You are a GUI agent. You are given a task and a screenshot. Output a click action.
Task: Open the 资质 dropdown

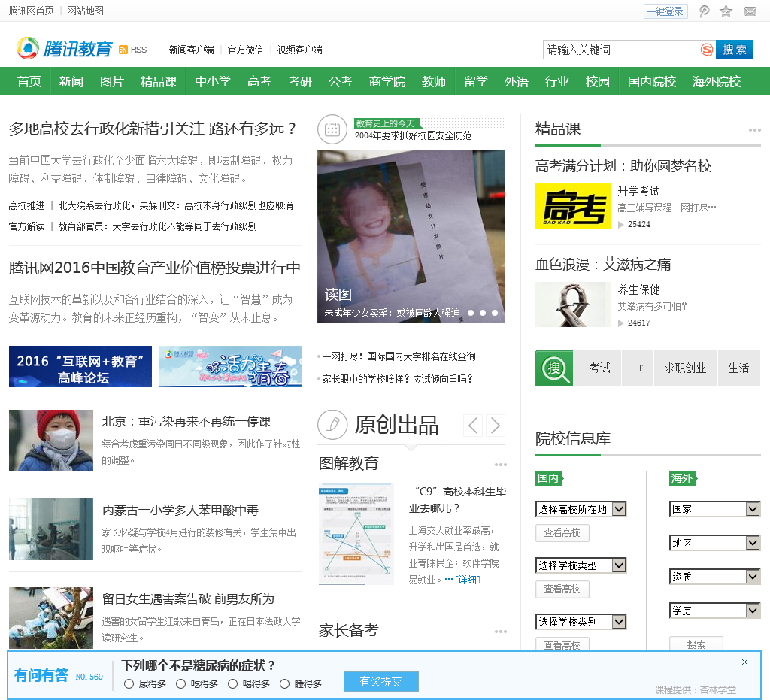pyautogui.click(x=714, y=577)
